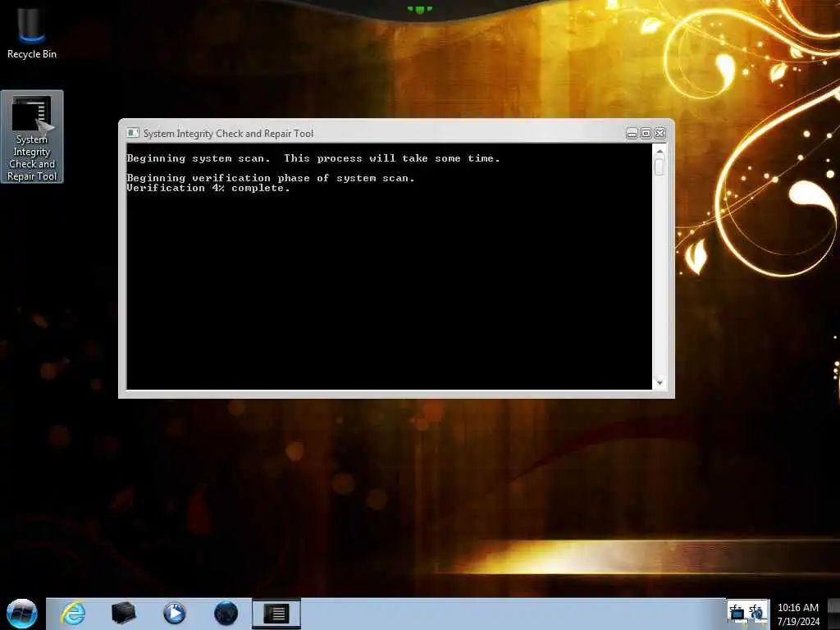This screenshot has width=840, height=630.
Task: Open the black folder icon in the taskbar
Action: (x=123, y=614)
